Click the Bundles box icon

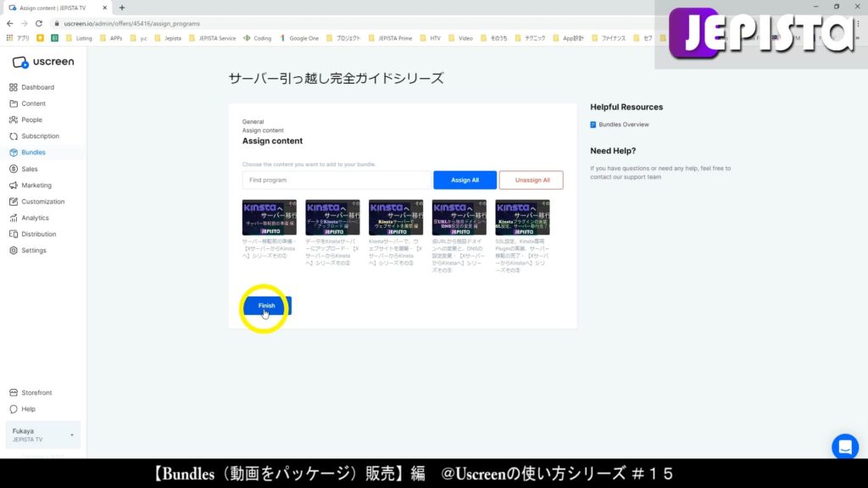click(14, 152)
